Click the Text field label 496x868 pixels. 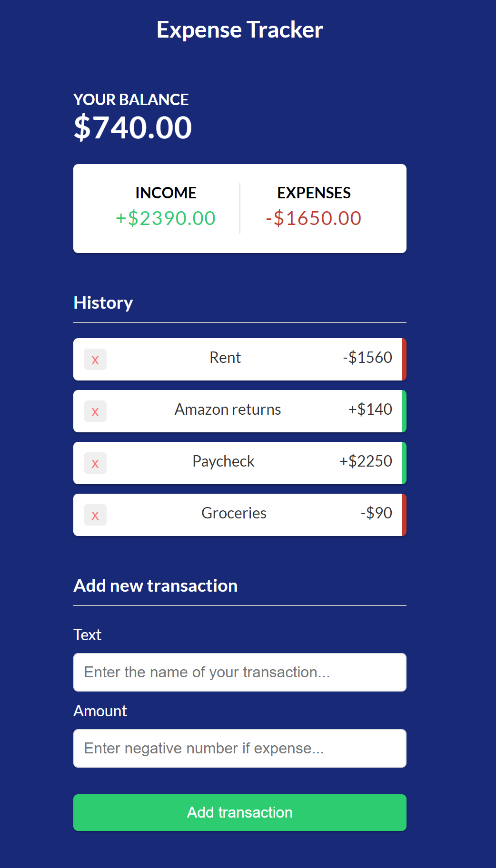(x=87, y=634)
